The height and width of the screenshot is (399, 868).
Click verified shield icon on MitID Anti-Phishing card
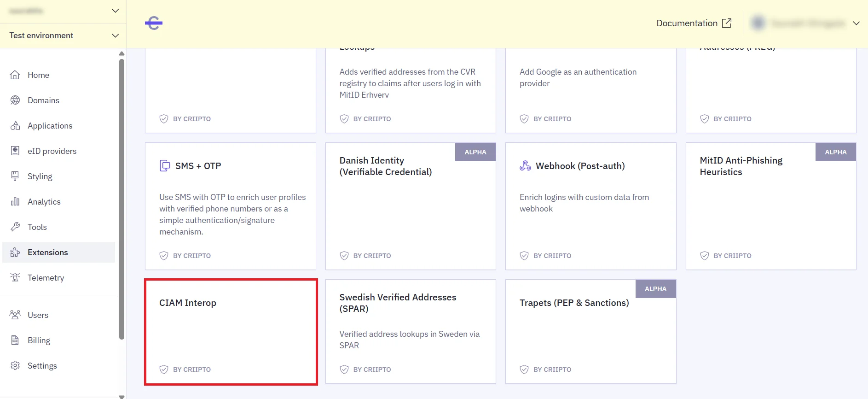pos(705,256)
